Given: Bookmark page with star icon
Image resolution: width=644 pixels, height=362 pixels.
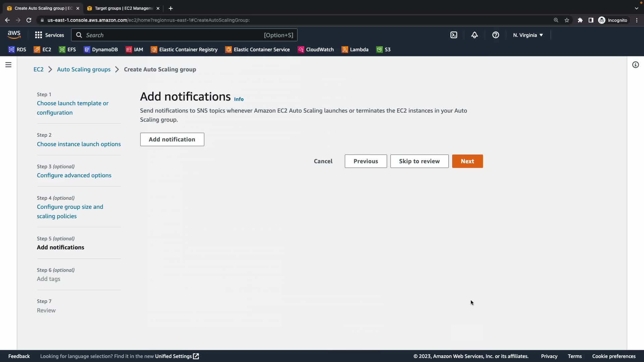Looking at the screenshot, I should click(x=567, y=20).
